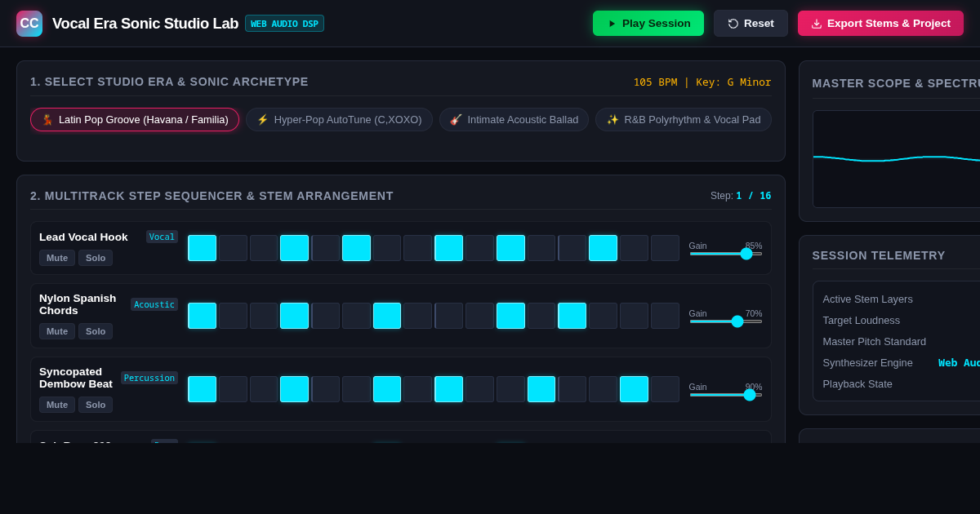Solo the Lead Vocal Hook track

tap(96, 258)
